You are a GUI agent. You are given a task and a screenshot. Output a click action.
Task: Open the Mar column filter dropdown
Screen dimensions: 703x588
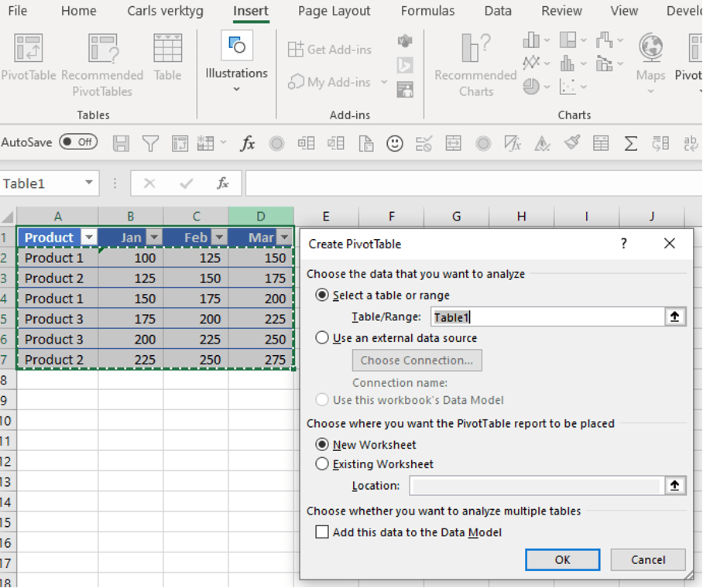point(284,237)
